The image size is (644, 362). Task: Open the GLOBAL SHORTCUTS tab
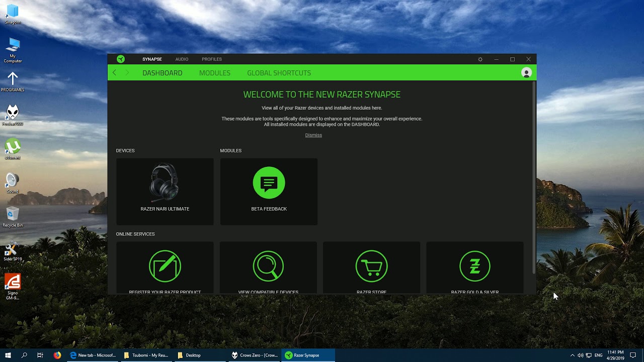[x=279, y=73]
